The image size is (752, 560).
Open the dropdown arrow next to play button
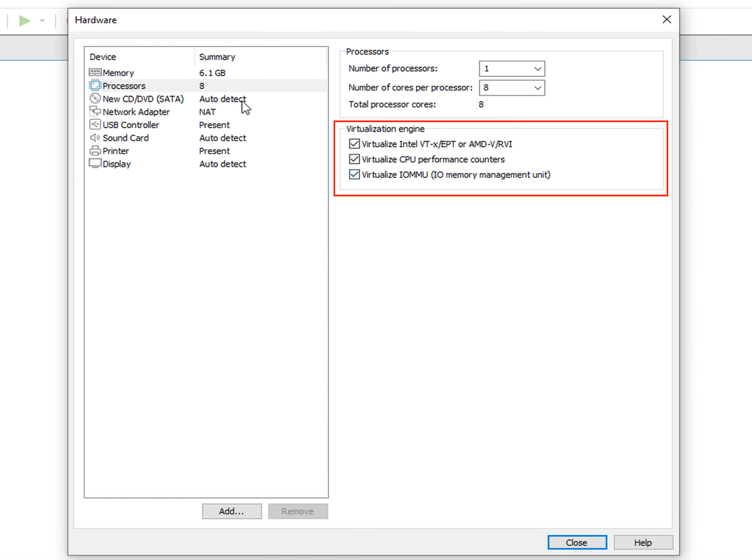click(x=42, y=21)
